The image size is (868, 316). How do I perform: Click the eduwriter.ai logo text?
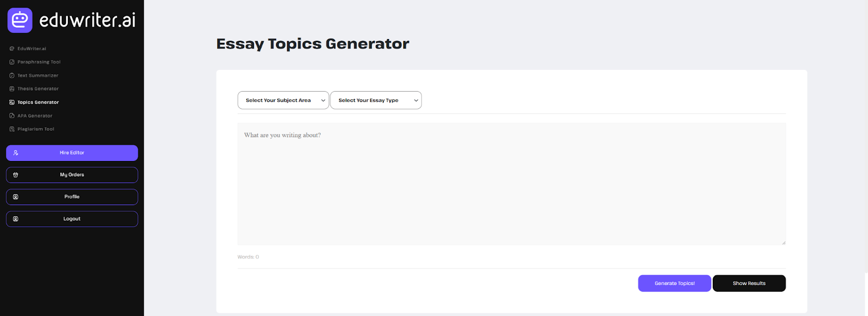(87, 20)
